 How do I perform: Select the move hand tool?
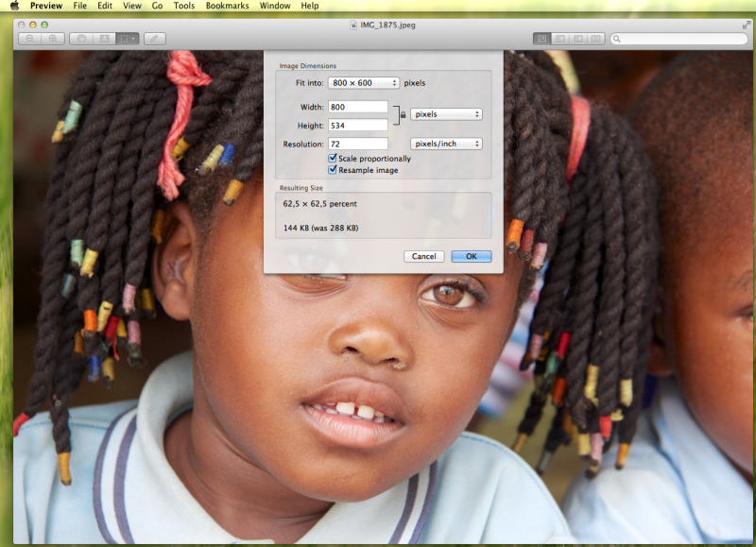click(x=81, y=39)
